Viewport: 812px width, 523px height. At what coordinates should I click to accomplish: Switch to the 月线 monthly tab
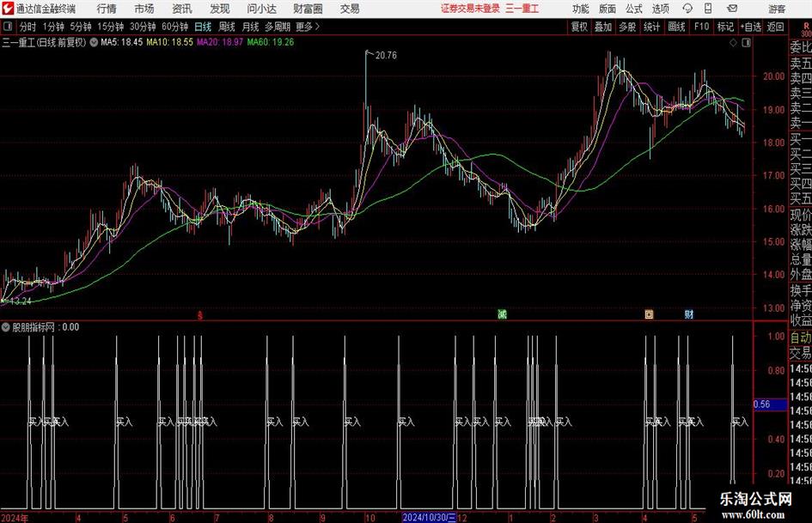point(251,27)
